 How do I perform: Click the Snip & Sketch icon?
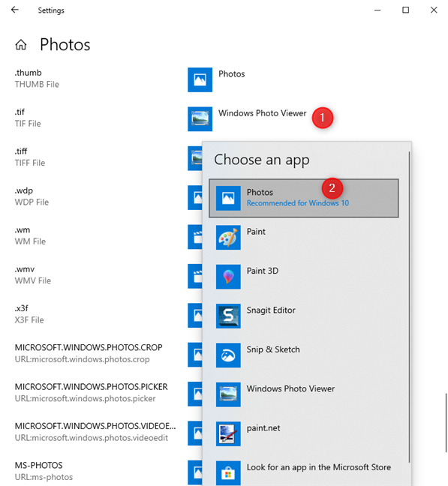(x=228, y=355)
